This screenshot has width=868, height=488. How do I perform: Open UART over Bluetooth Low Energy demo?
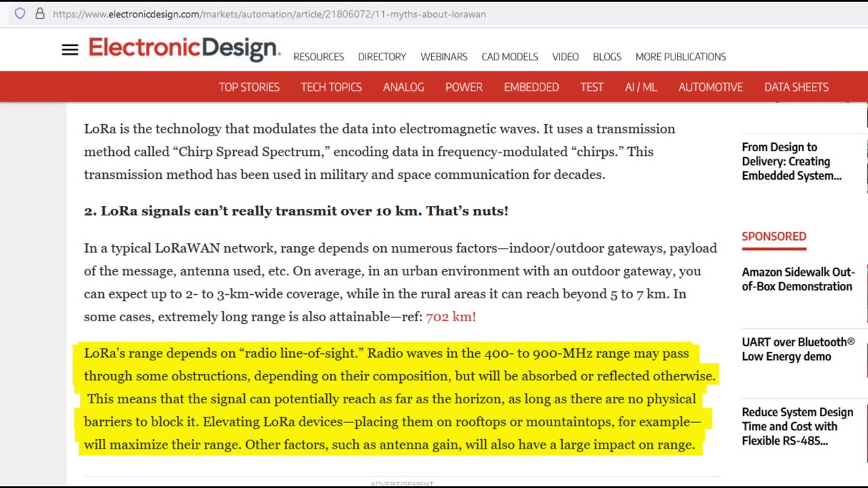[x=798, y=349]
